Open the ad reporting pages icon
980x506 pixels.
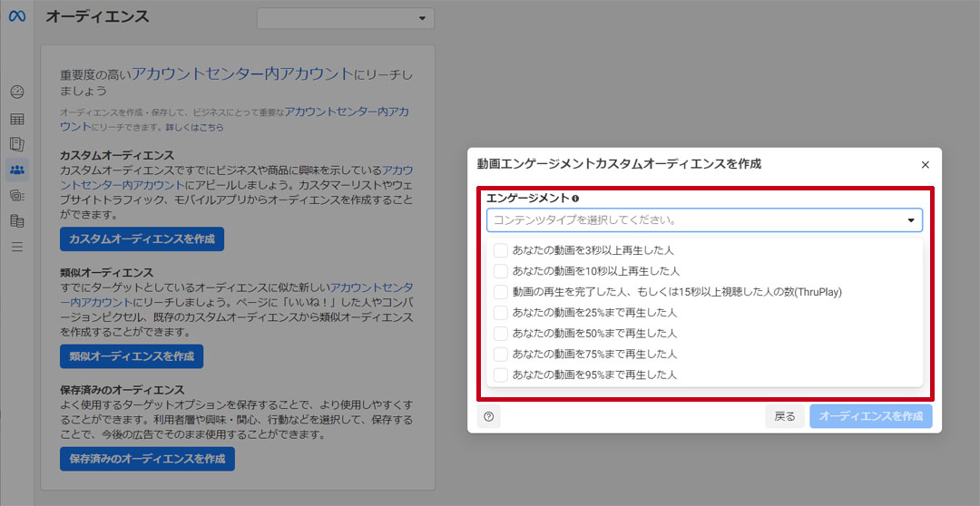click(x=17, y=144)
